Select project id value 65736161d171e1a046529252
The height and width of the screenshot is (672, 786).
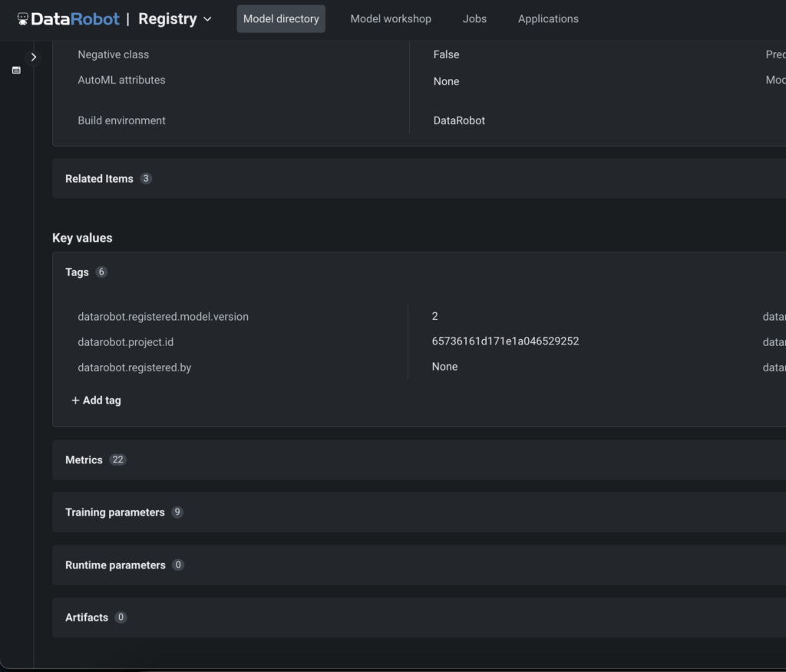click(505, 341)
